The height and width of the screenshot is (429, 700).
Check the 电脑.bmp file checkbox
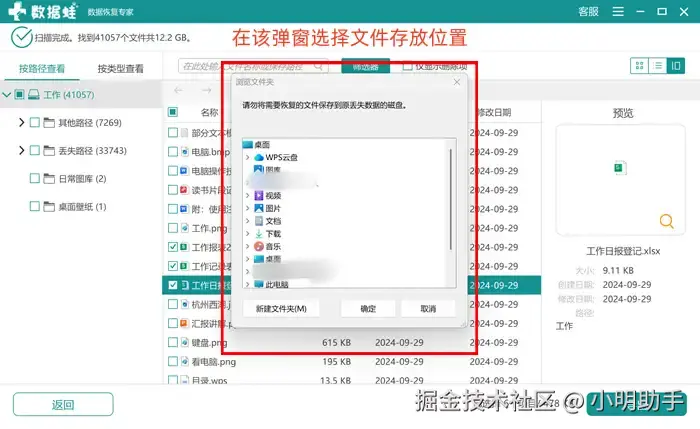173,152
